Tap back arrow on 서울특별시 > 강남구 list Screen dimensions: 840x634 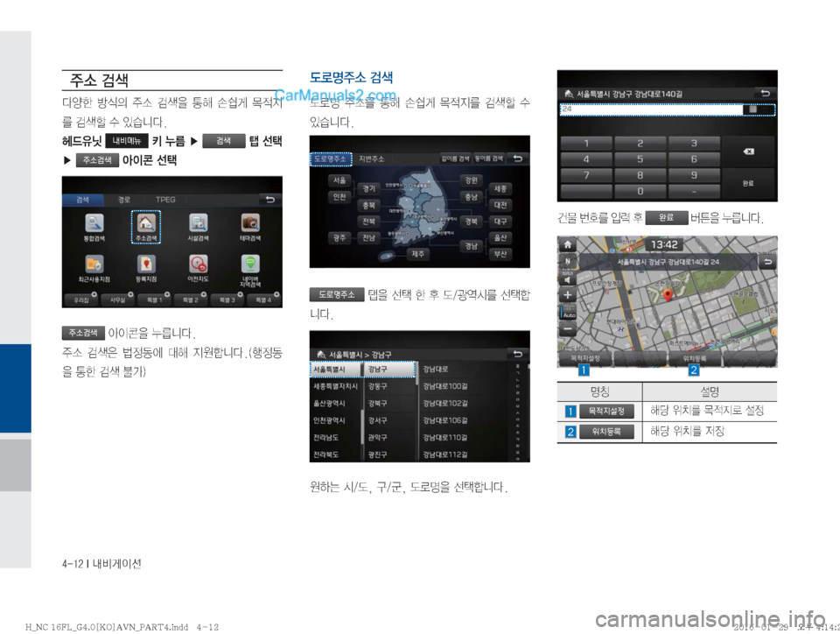pyautogui.click(x=517, y=354)
